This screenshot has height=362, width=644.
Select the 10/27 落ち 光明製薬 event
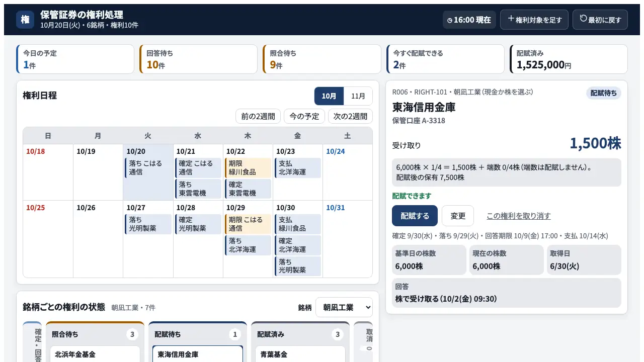(148, 224)
